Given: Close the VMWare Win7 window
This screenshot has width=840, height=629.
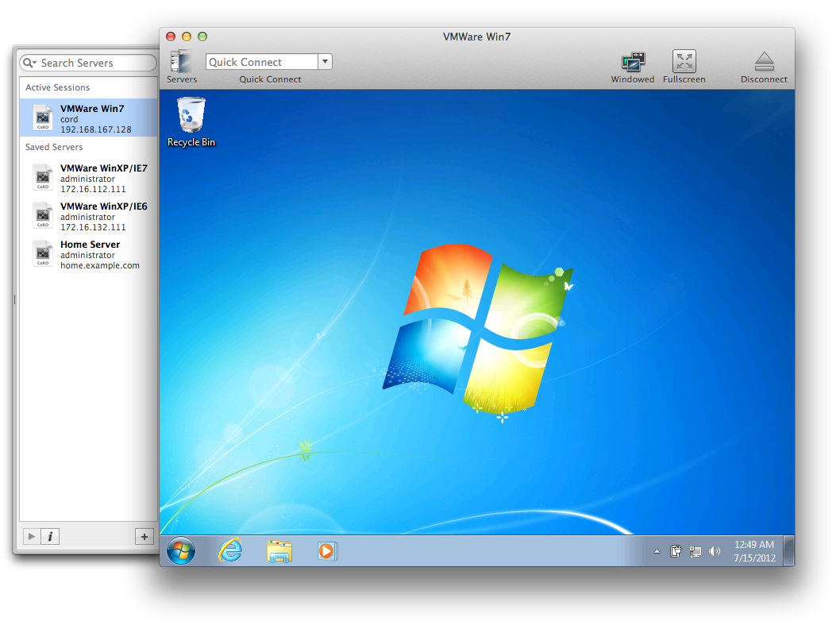Looking at the screenshot, I should point(171,37).
